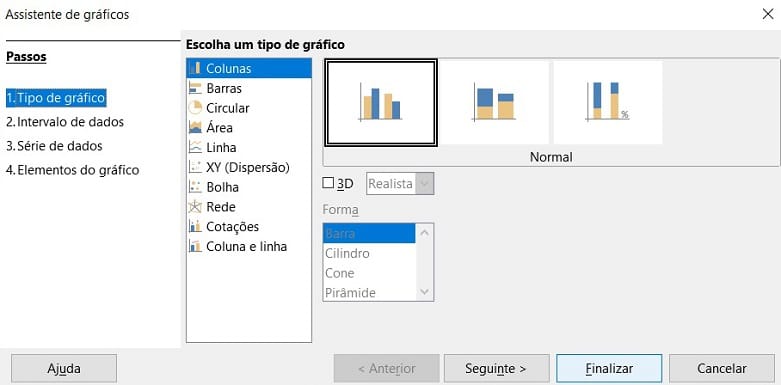Click the Seguinte button

pyautogui.click(x=497, y=369)
